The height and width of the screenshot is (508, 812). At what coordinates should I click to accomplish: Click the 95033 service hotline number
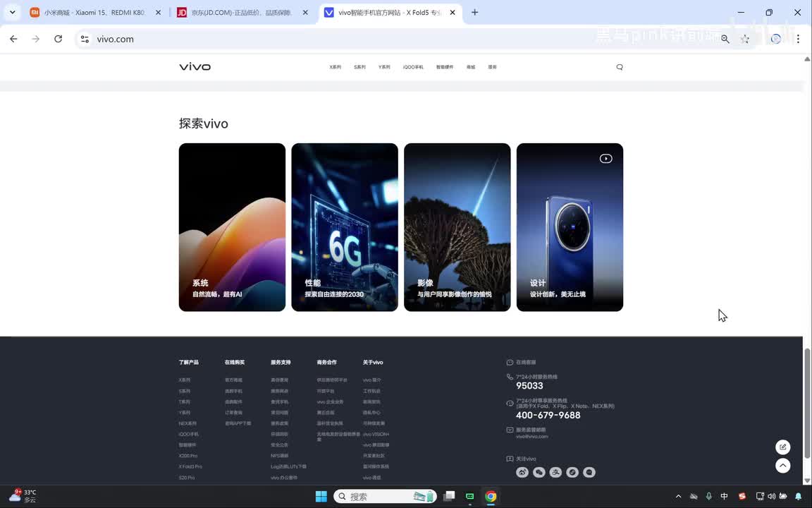point(529,386)
